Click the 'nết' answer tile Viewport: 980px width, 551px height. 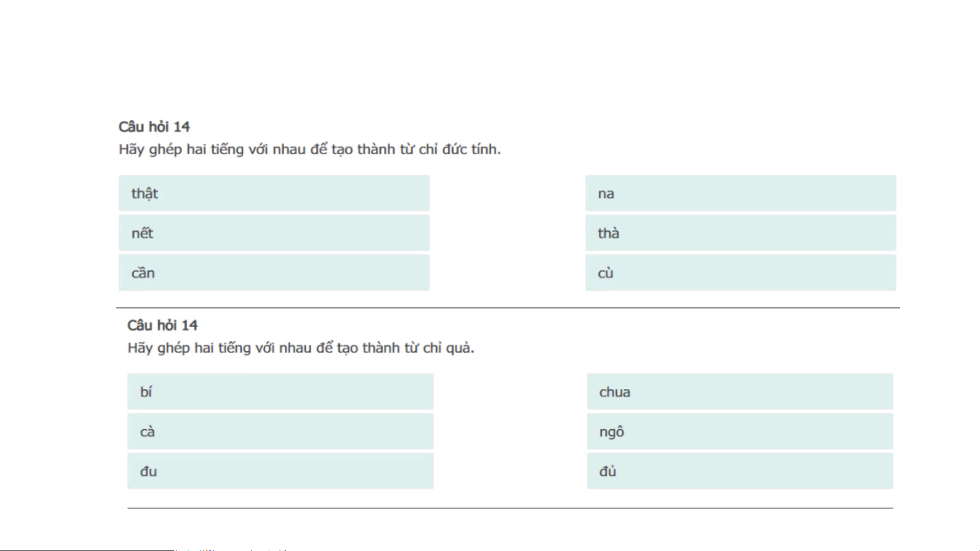274,233
